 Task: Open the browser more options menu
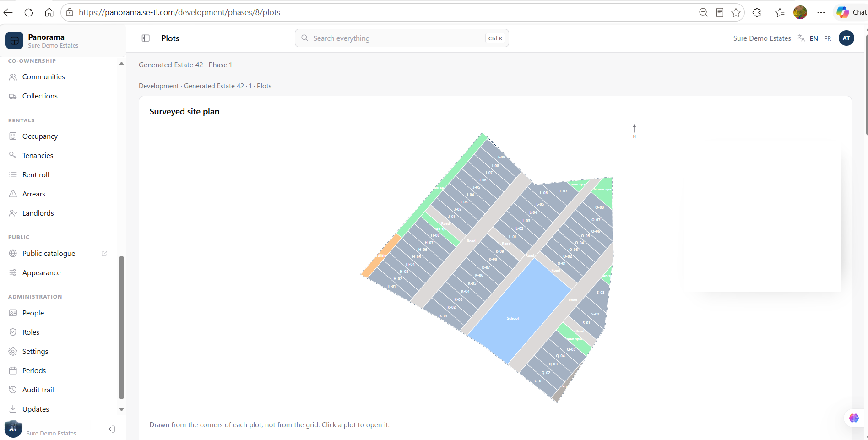[x=821, y=12]
